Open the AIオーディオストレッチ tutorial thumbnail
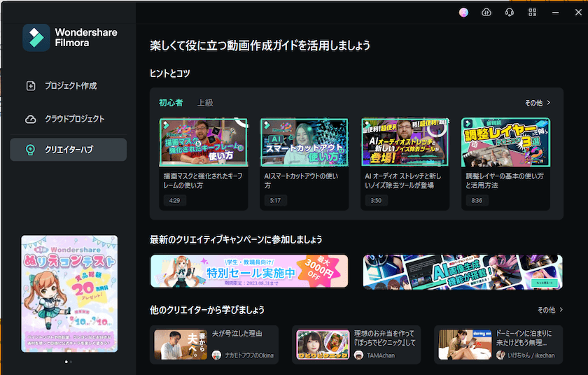The image size is (588, 375). pyautogui.click(x=405, y=141)
